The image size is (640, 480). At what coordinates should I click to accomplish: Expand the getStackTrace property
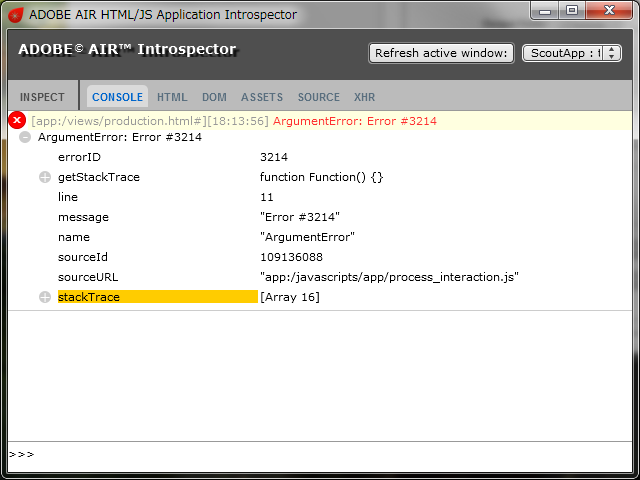click(x=45, y=178)
